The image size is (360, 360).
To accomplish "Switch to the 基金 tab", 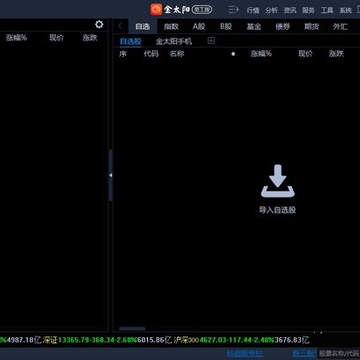I will point(254,27).
